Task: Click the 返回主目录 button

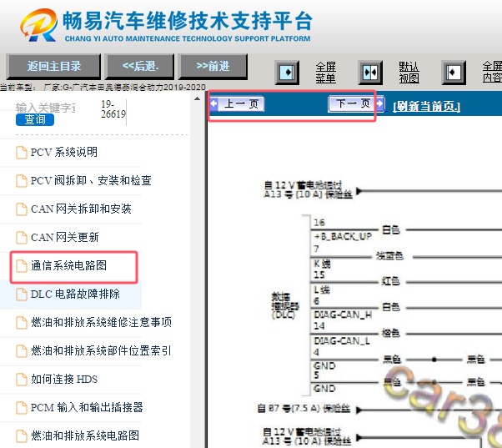Action: pyautogui.click(x=53, y=67)
